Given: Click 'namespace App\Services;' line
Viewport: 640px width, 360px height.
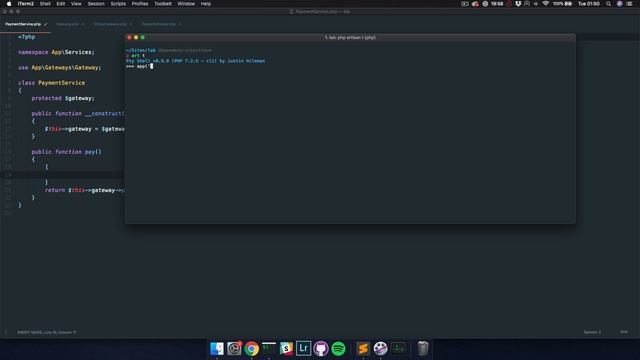Looking at the screenshot, I should click(56, 52).
